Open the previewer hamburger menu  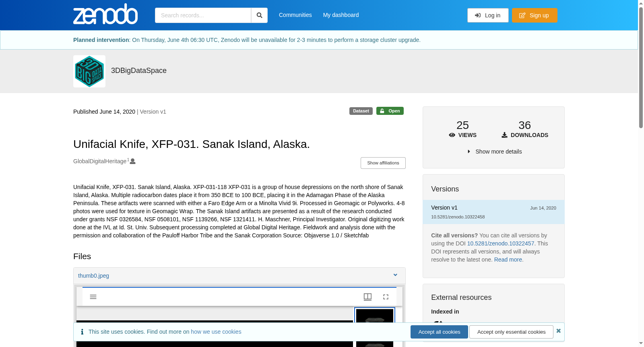coord(93,297)
